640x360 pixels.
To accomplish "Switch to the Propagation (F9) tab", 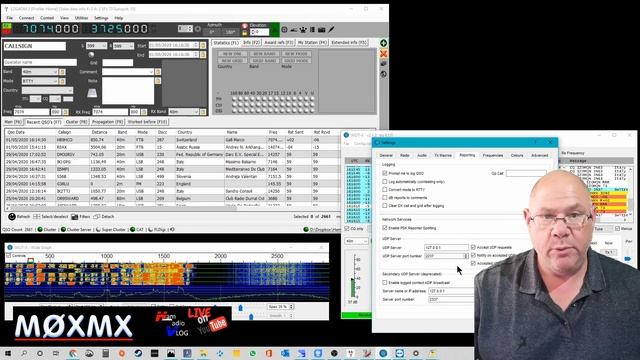I will [107, 122].
